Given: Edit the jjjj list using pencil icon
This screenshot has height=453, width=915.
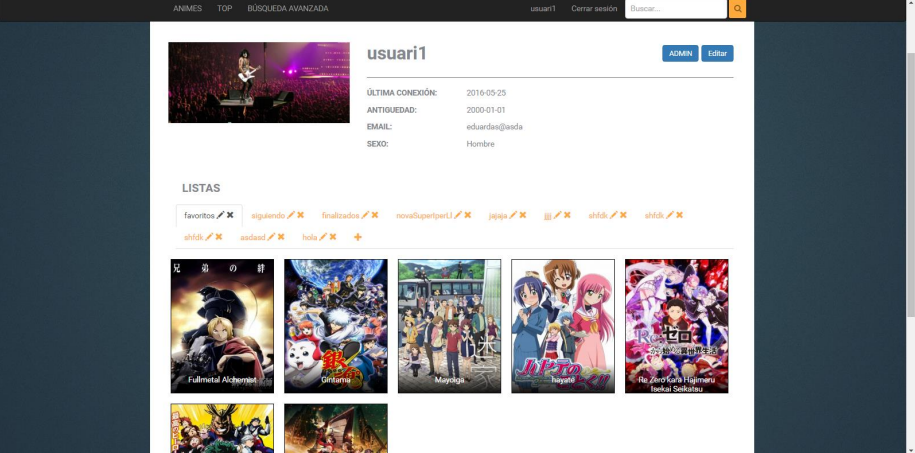Looking at the screenshot, I should pos(557,215).
